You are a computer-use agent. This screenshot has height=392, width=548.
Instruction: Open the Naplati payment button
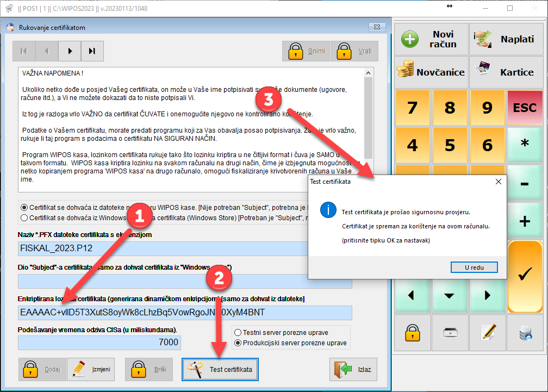coord(506,39)
